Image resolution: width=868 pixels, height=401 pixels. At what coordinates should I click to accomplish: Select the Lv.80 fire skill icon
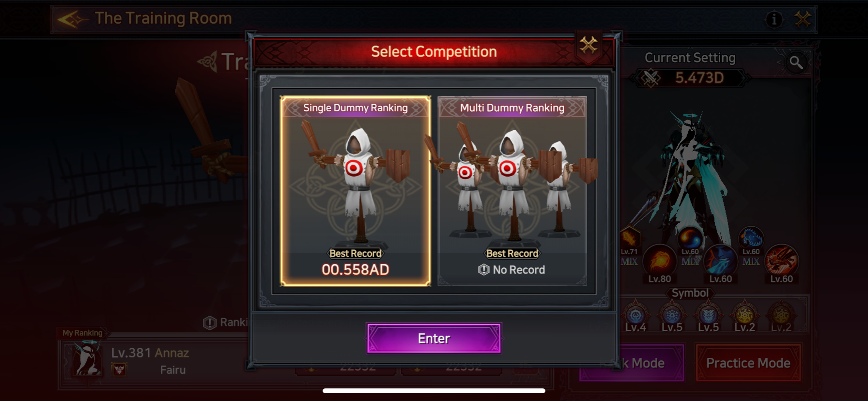point(660,262)
